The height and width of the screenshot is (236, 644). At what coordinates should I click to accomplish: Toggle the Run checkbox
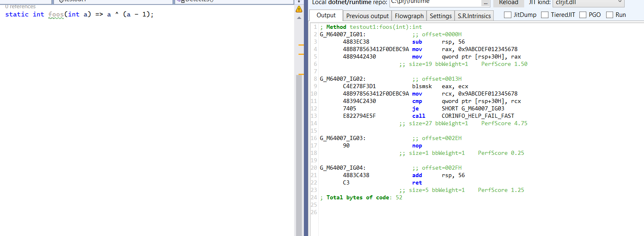pyautogui.click(x=609, y=15)
